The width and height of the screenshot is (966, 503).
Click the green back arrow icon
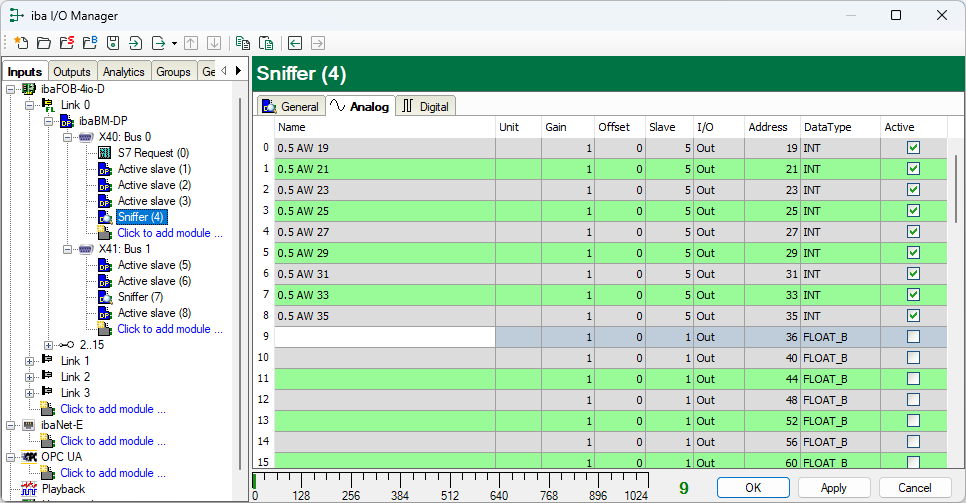click(x=295, y=43)
